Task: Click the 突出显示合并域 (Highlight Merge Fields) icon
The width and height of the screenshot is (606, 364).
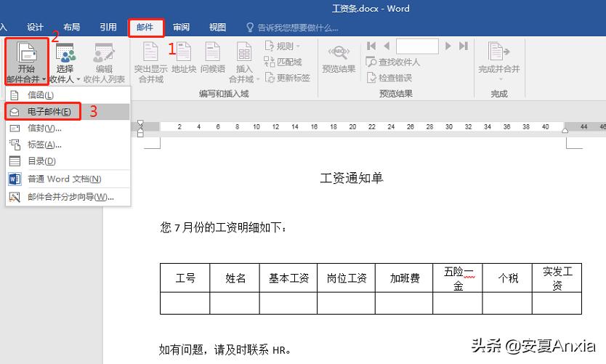Action: (150, 52)
